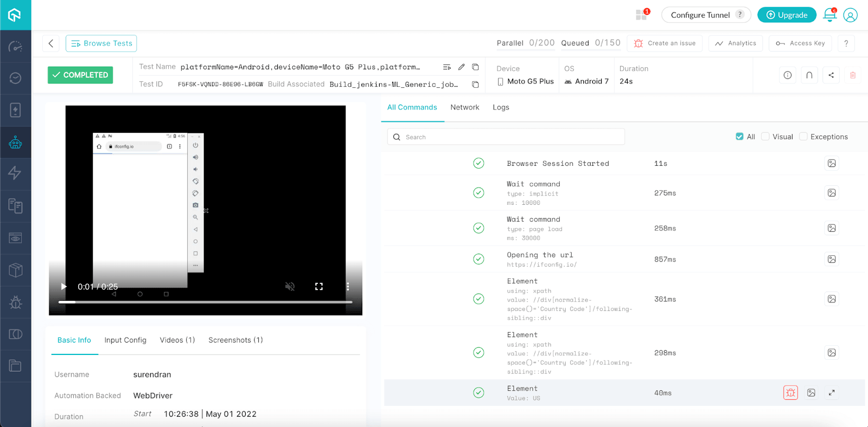View screenshot for Wait command implicit row

pyautogui.click(x=832, y=192)
